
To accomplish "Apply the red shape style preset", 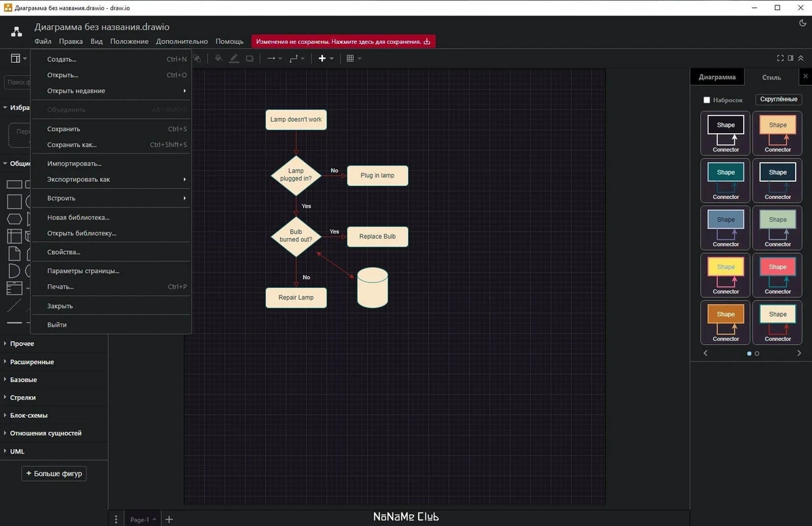I will click(x=777, y=275).
